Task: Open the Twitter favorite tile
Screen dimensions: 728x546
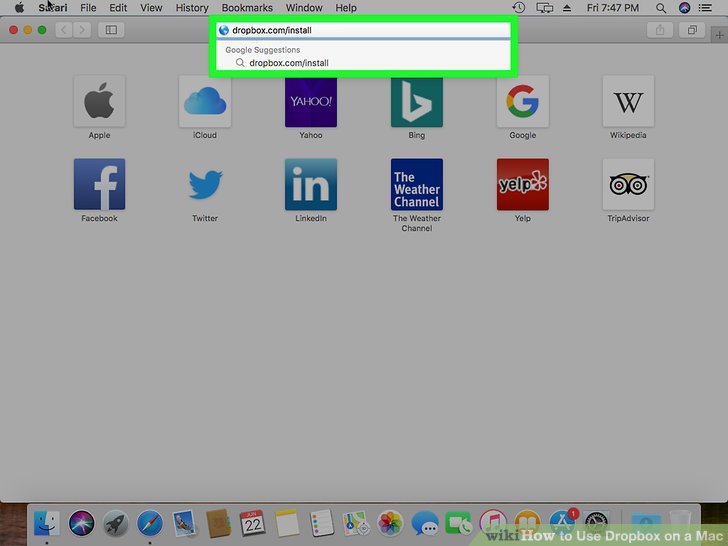Action: [x=205, y=184]
